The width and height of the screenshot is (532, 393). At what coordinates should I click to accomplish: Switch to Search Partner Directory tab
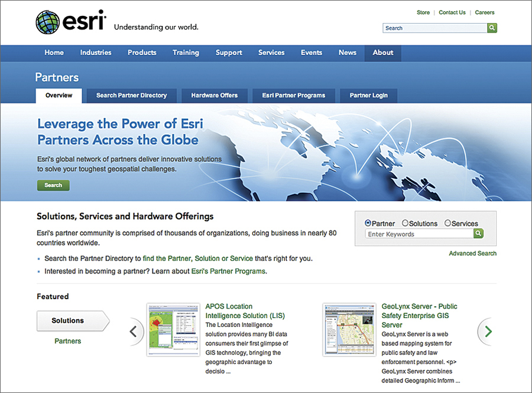tap(132, 96)
